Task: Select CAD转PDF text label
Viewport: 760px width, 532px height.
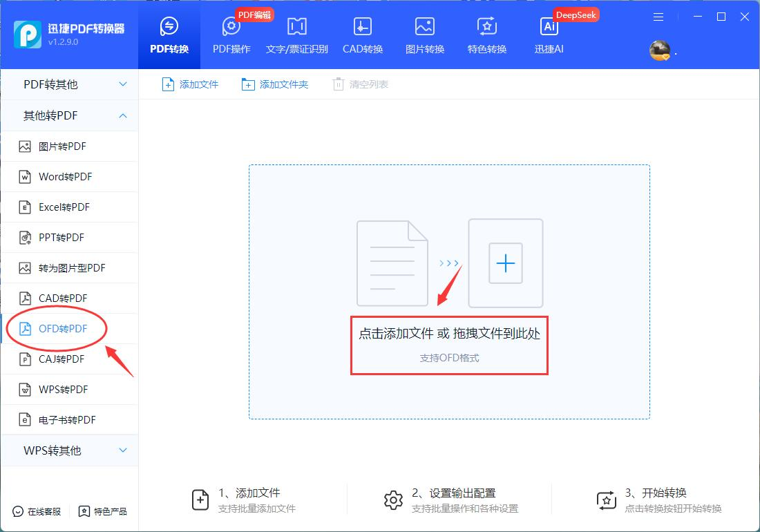Action: [63, 298]
